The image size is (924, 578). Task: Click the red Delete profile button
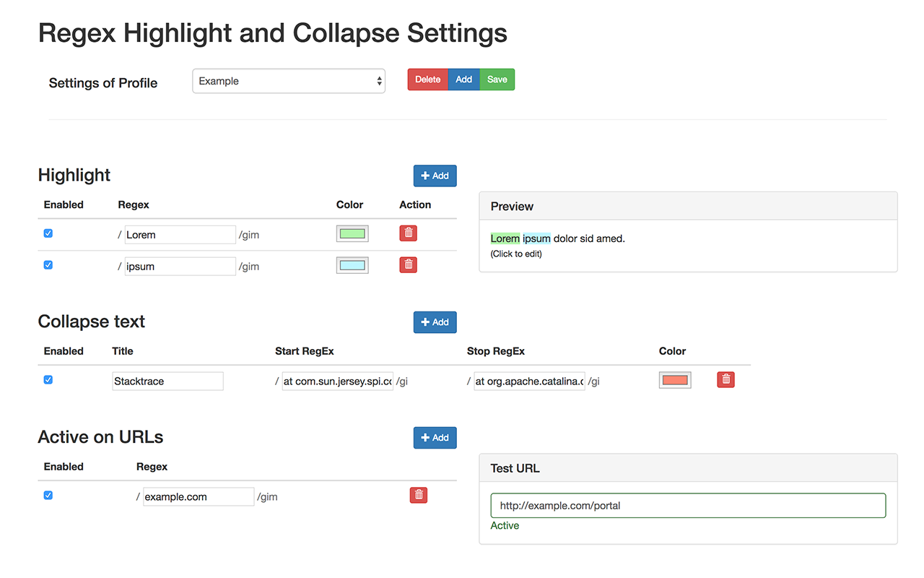click(427, 79)
